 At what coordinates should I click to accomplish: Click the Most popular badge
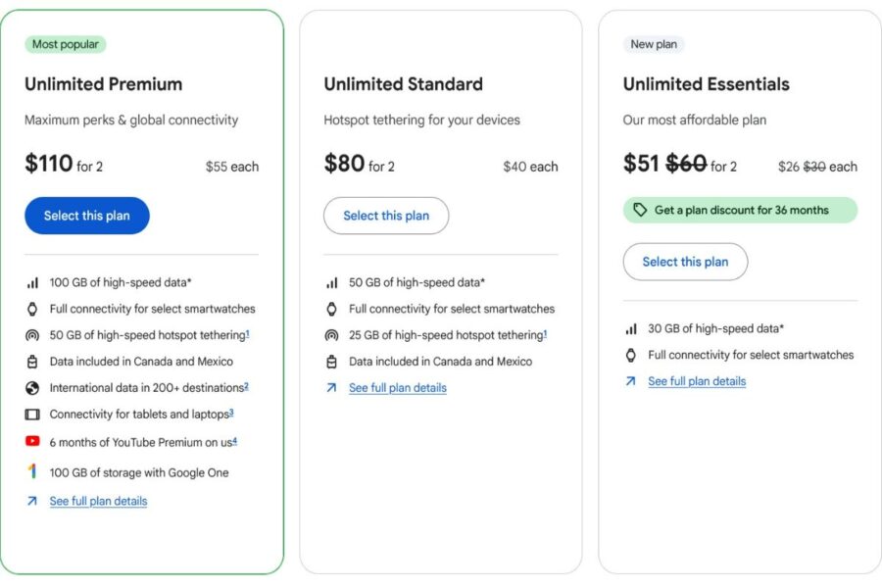coord(65,44)
